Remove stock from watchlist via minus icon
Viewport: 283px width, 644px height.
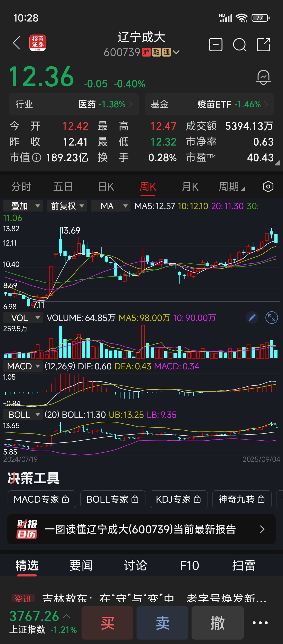tap(216, 45)
